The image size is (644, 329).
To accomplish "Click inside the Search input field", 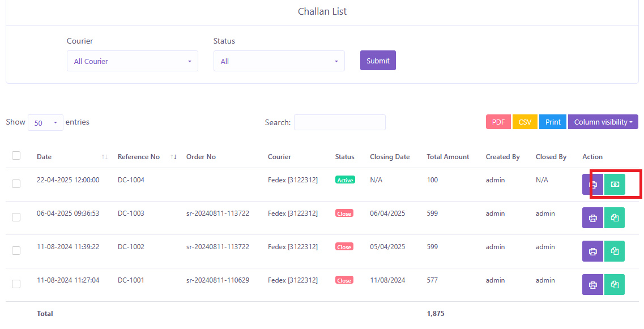I will [x=339, y=122].
